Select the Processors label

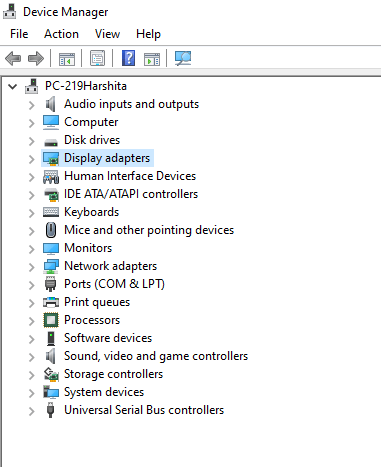point(92,320)
